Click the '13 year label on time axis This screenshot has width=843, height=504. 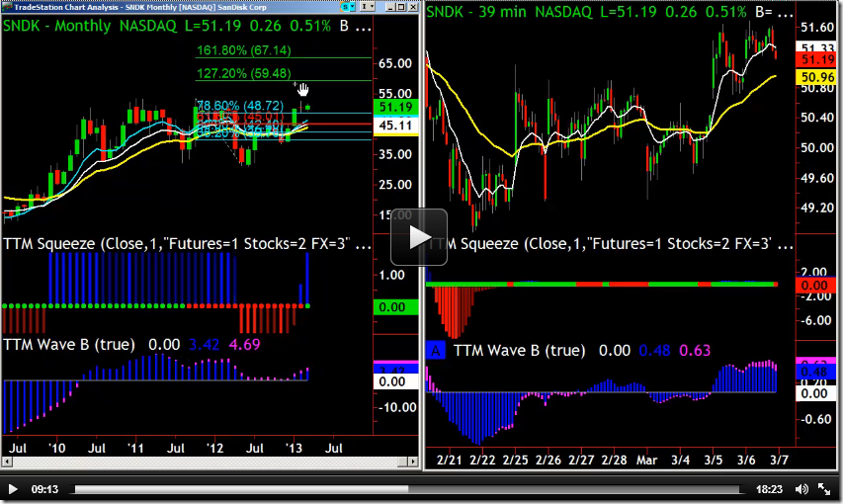click(x=294, y=448)
